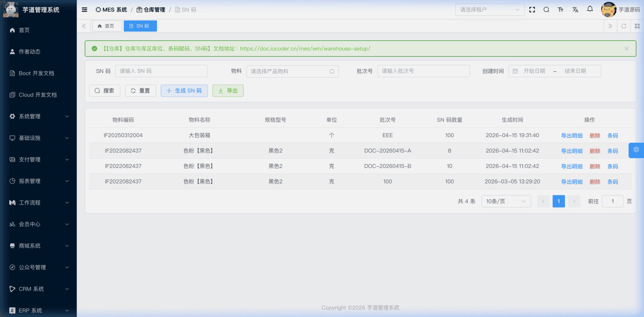Image resolution: width=644 pixels, height=317 pixels.
Task: Open the floating settings gear button
Action: 636,150
